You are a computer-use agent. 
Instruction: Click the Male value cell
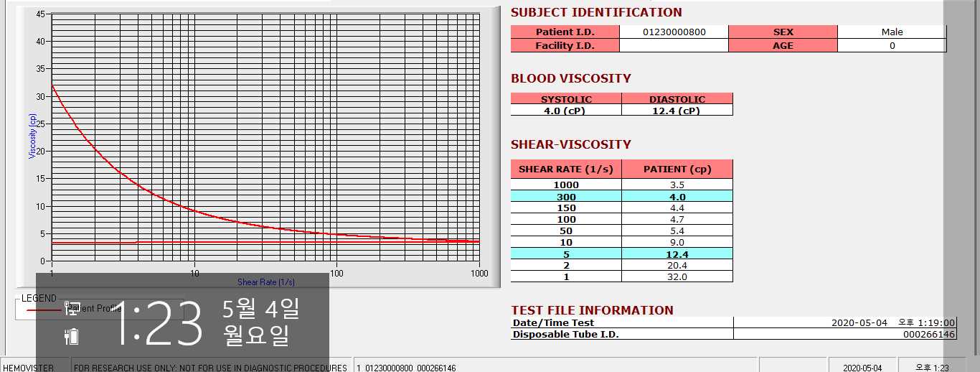point(892,32)
